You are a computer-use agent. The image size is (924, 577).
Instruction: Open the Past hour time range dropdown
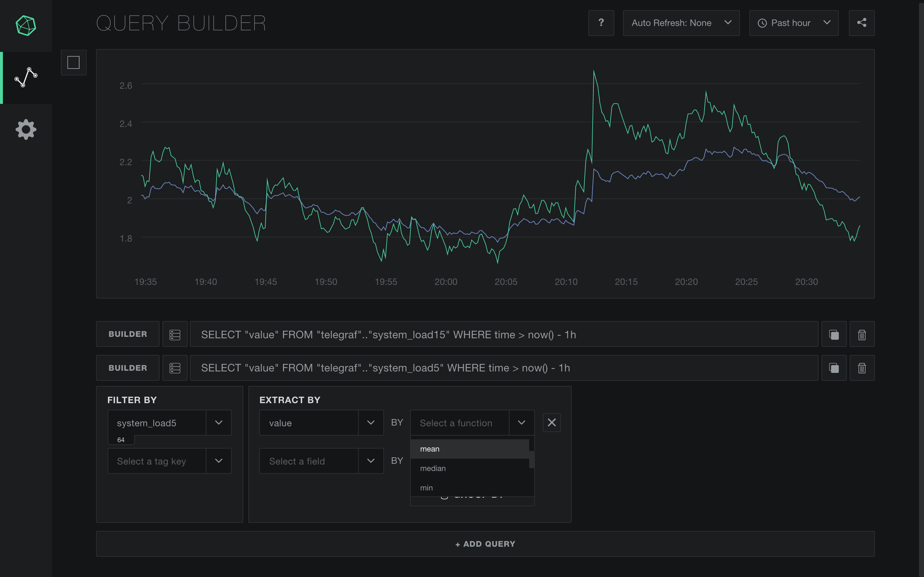point(793,23)
